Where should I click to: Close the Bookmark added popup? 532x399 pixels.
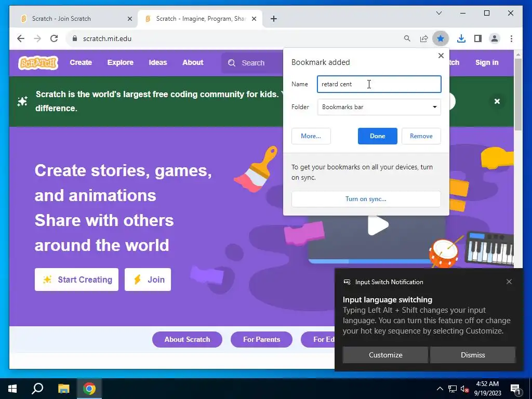(441, 55)
